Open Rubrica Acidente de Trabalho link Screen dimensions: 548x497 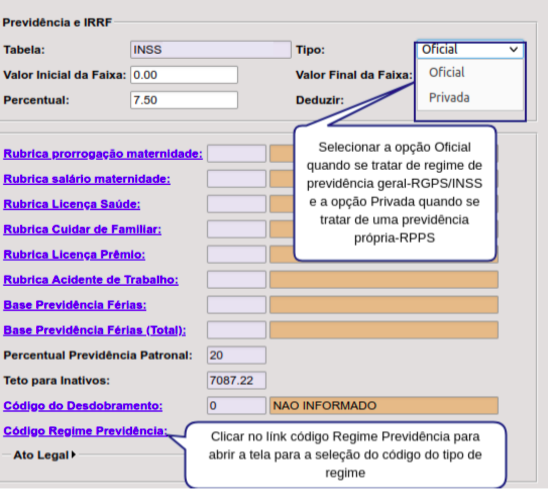point(91,280)
